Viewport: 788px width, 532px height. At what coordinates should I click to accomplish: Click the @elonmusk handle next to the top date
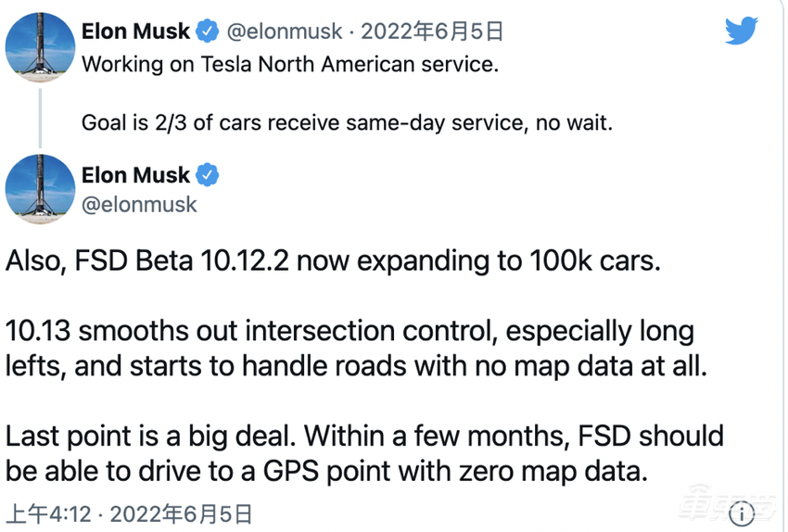tap(285, 32)
